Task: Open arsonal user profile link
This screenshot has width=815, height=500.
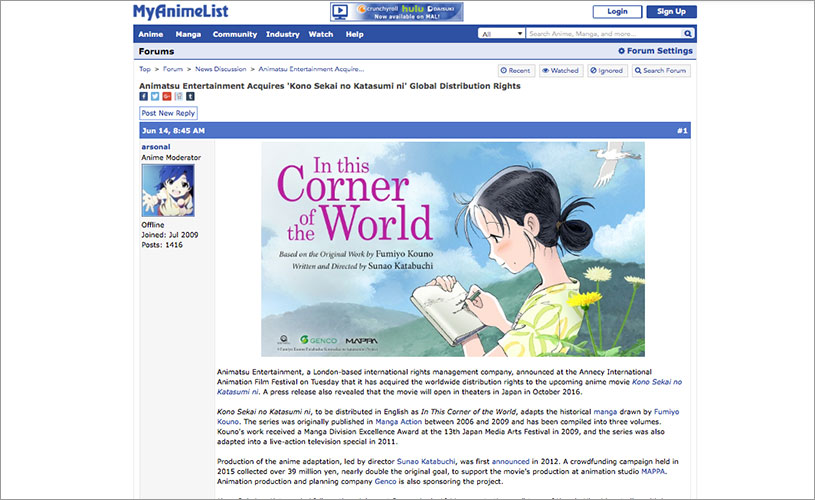Action: (156, 147)
